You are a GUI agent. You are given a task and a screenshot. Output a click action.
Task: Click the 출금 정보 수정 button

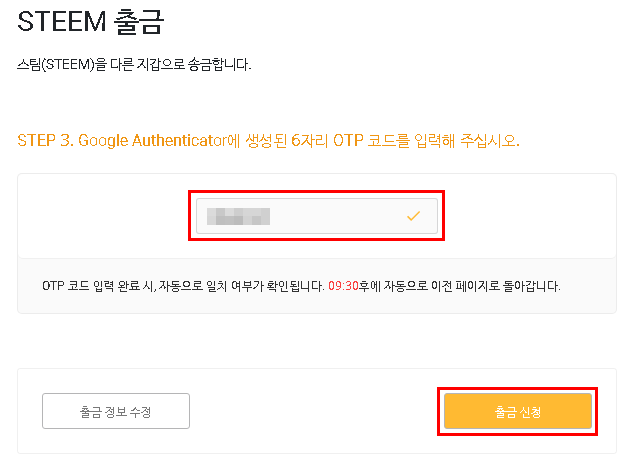(x=115, y=411)
